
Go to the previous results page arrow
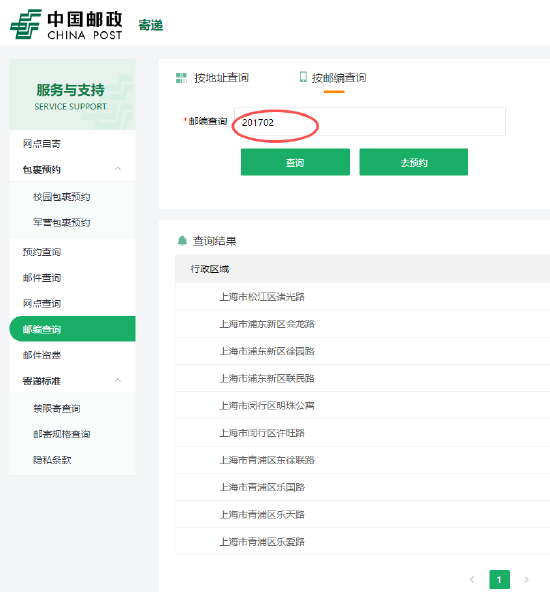tap(472, 579)
